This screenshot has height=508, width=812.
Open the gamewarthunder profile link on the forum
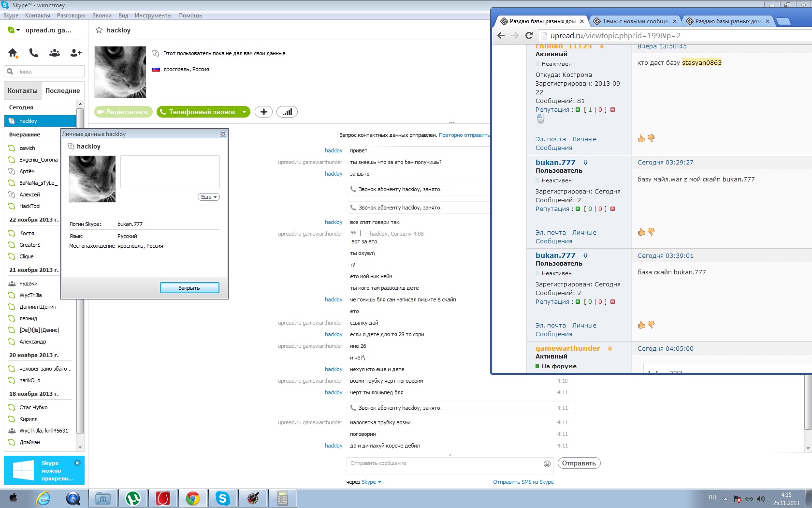coord(567,348)
